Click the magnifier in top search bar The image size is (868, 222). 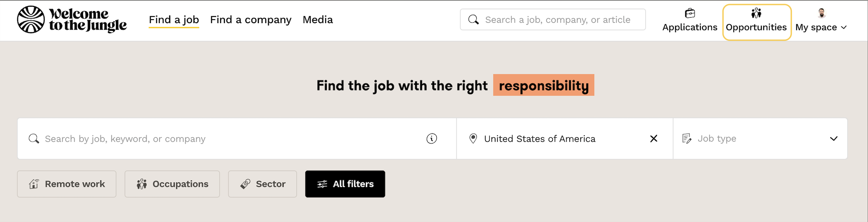click(474, 20)
